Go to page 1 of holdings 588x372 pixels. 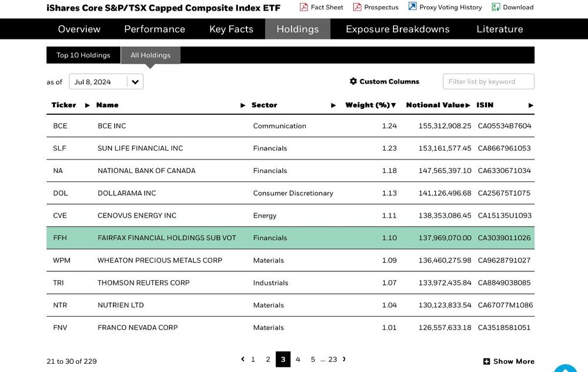253,360
